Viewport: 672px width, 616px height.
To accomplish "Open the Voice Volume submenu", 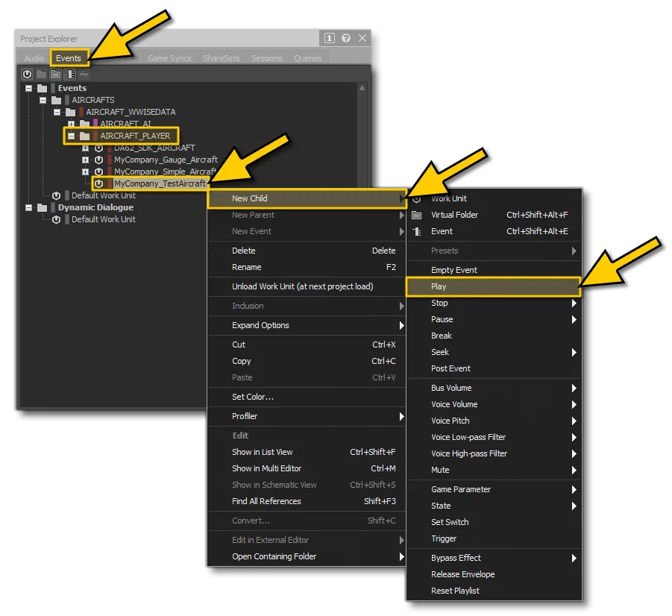I will point(494,404).
